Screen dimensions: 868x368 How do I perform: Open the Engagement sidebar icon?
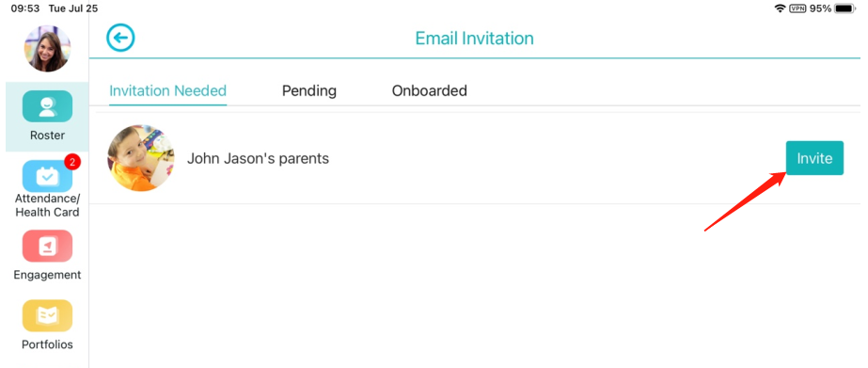[x=47, y=246]
